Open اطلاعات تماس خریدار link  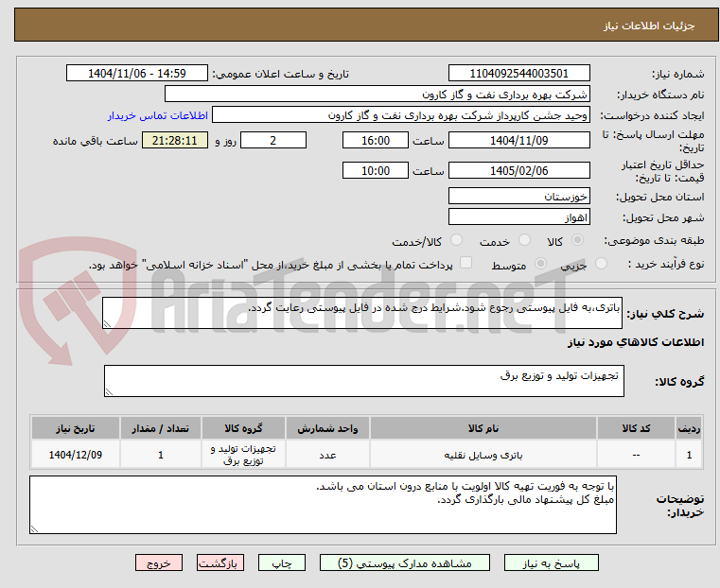pyautogui.click(x=158, y=115)
